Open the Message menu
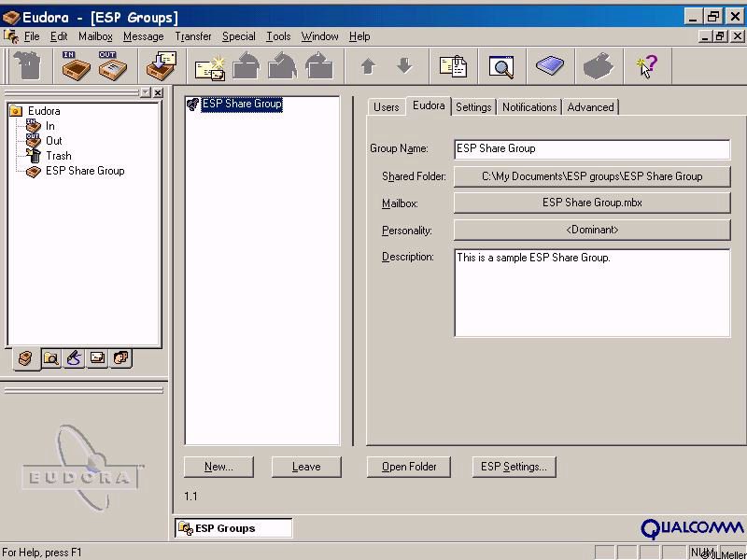The image size is (747, 560). click(144, 36)
